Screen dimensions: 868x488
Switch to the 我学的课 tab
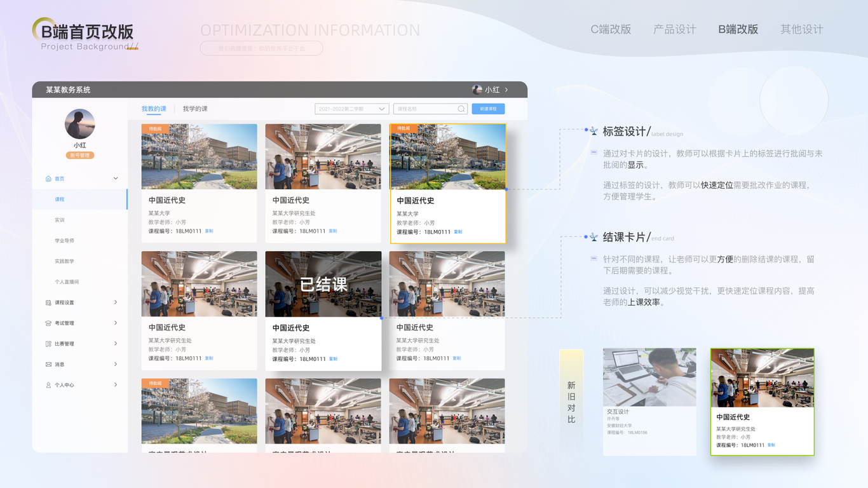coord(195,109)
